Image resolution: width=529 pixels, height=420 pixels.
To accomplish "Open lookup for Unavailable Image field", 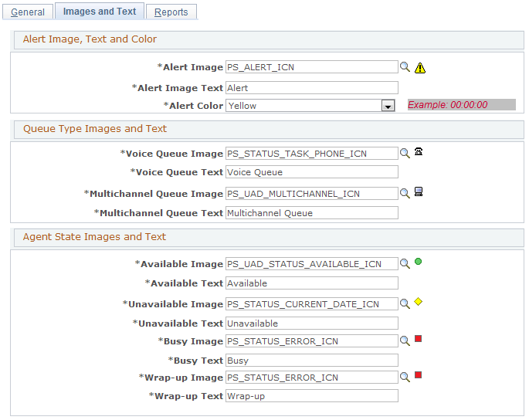I will coord(405,303).
